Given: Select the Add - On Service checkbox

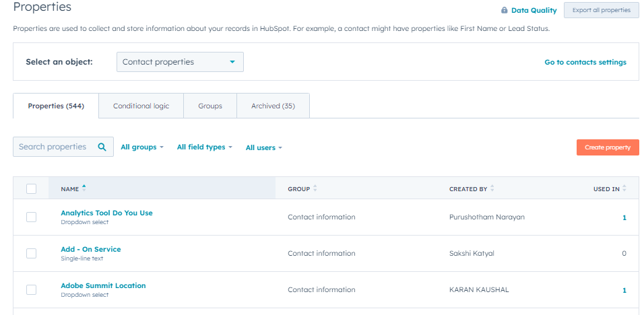Looking at the screenshot, I should click(31, 253).
